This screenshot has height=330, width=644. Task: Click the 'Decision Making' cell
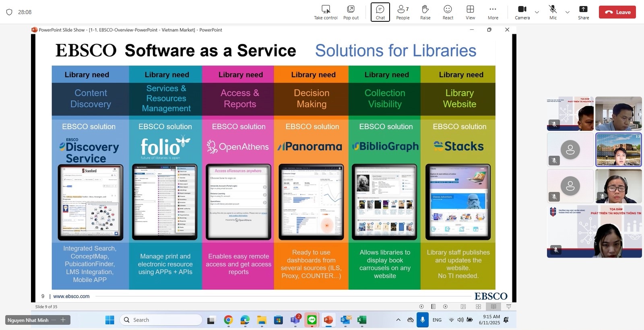coord(312,99)
